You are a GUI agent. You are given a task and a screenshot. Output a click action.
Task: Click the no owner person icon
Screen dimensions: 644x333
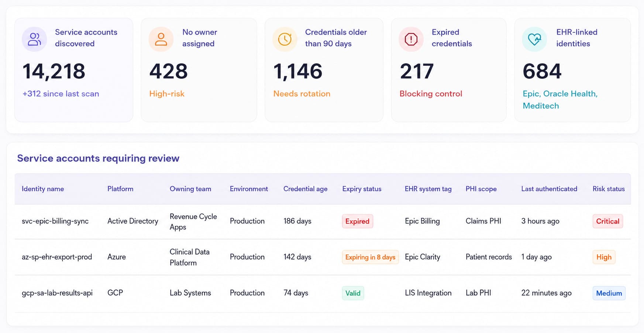(161, 39)
